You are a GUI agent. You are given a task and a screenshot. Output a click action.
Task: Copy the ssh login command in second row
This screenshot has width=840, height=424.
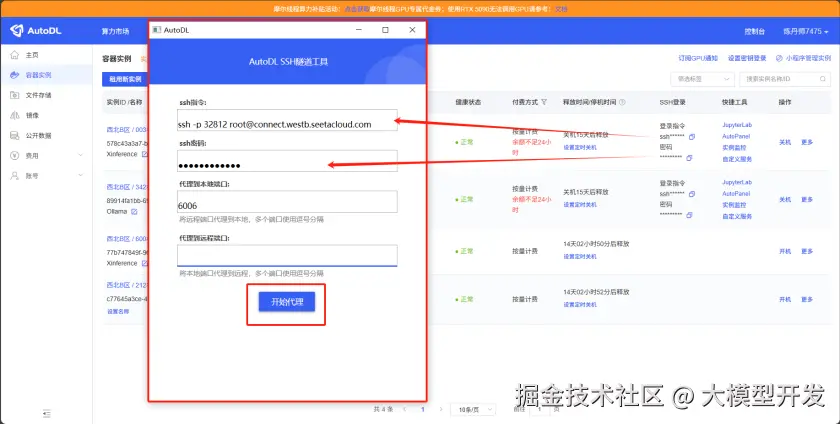tap(692, 194)
